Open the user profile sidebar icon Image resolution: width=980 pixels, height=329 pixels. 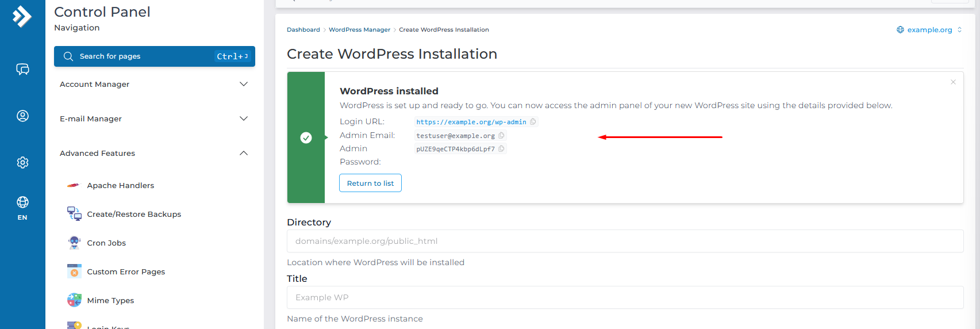(x=22, y=116)
